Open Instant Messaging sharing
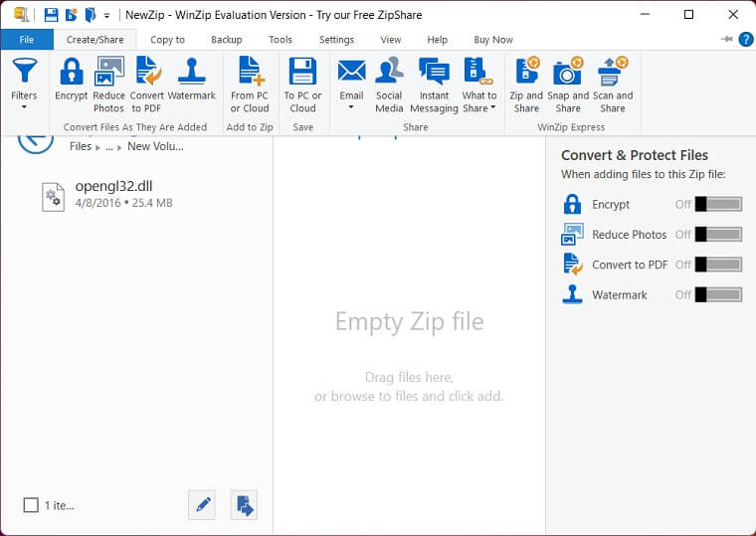756x536 pixels. 434,86
